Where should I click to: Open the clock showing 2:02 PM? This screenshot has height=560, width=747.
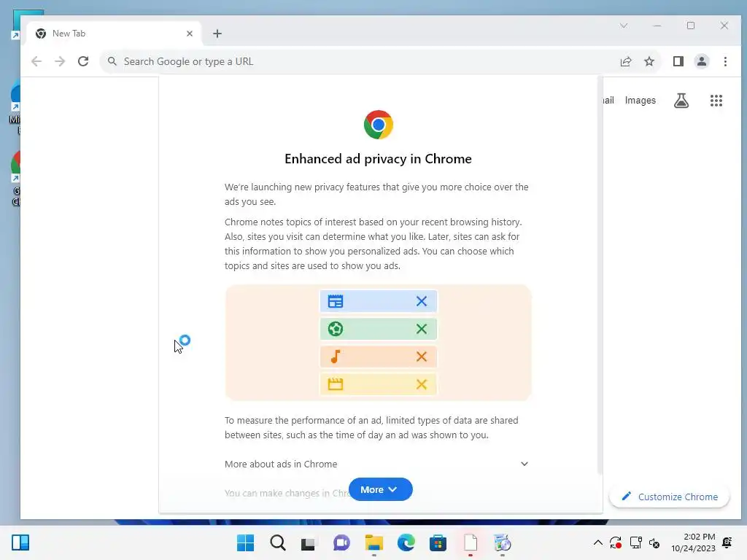point(693,542)
